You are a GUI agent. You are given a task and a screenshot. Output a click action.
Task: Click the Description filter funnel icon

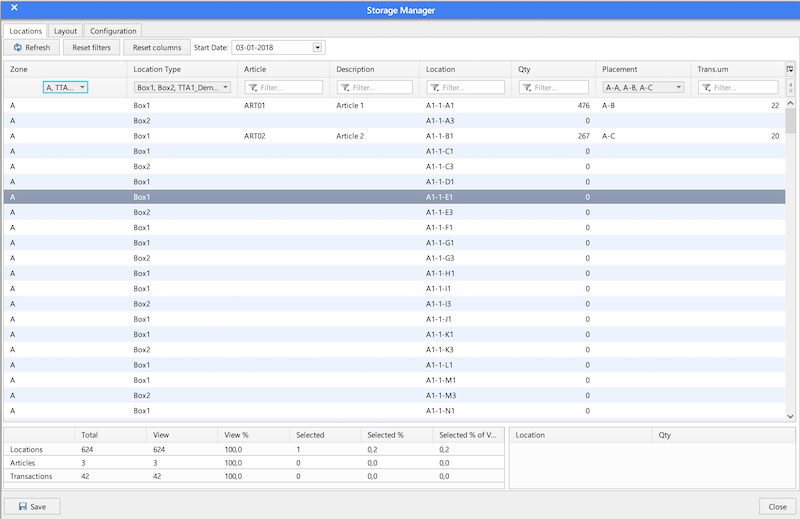345,88
